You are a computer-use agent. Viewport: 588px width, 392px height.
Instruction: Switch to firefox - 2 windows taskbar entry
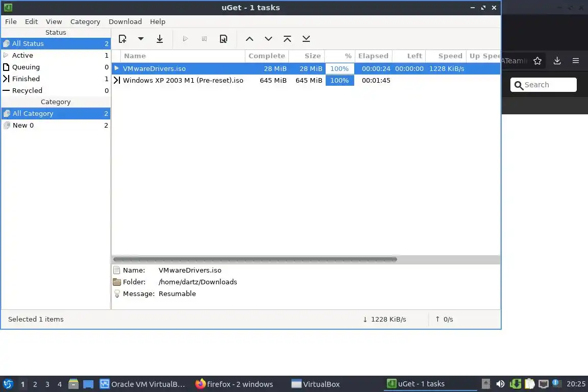tap(234, 384)
